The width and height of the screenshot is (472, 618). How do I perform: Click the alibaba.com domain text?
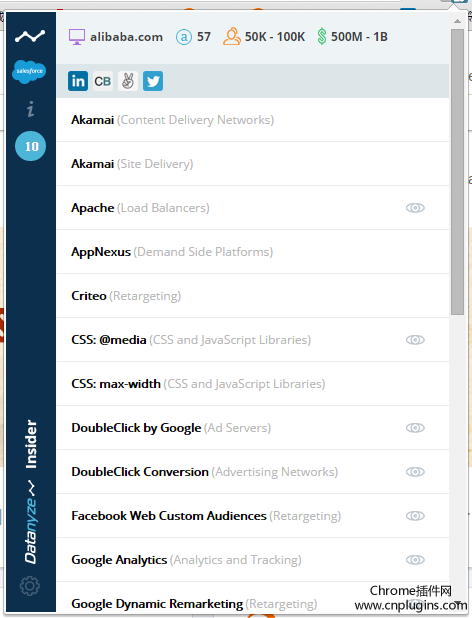[126, 37]
